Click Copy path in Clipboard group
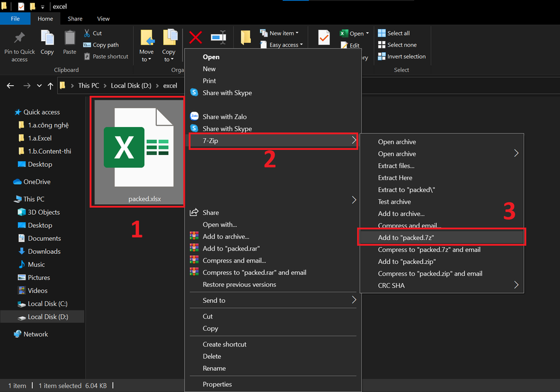The image size is (560, 392). (x=101, y=45)
